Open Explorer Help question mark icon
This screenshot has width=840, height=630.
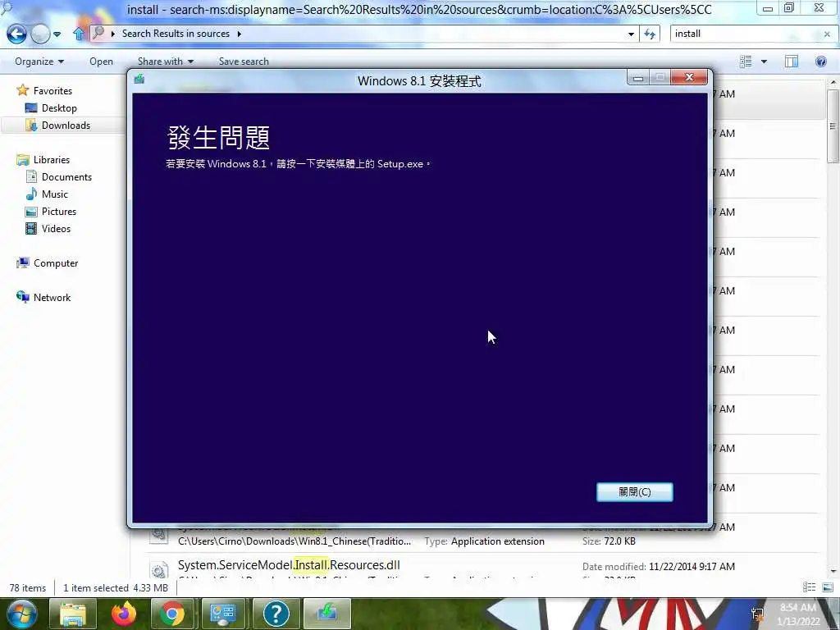point(820,62)
